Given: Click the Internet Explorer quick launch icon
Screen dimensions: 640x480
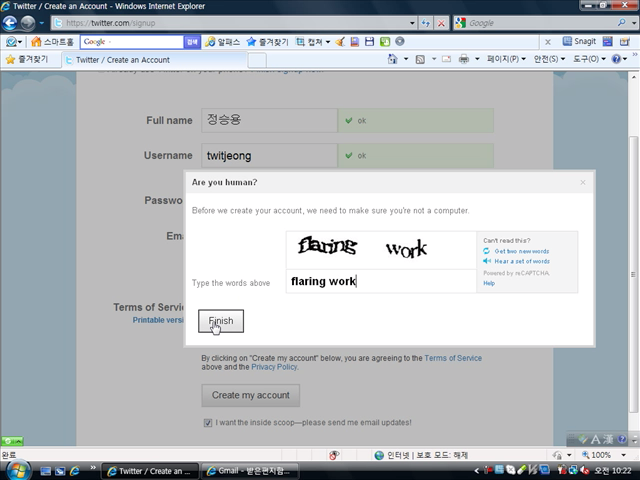Looking at the screenshot, I should coord(75,471).
